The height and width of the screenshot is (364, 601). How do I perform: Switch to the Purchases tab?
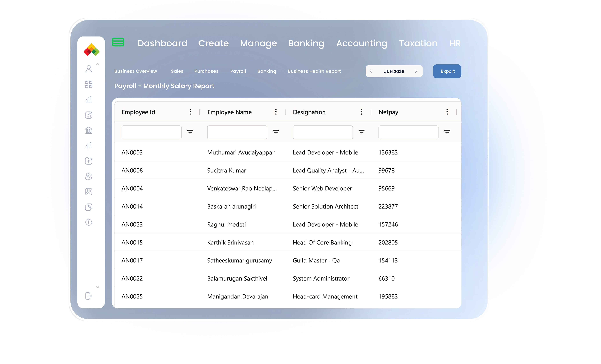pyautogui.click(x=206, y=71)
